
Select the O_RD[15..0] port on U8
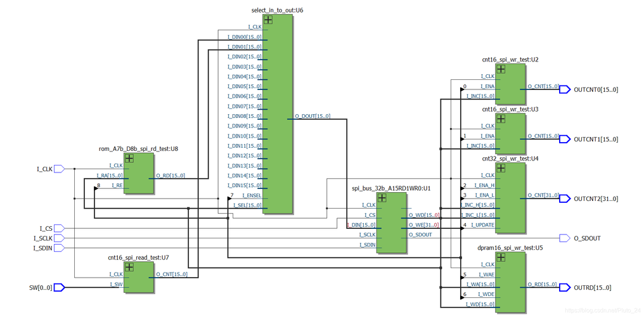(x=171, y=176)
